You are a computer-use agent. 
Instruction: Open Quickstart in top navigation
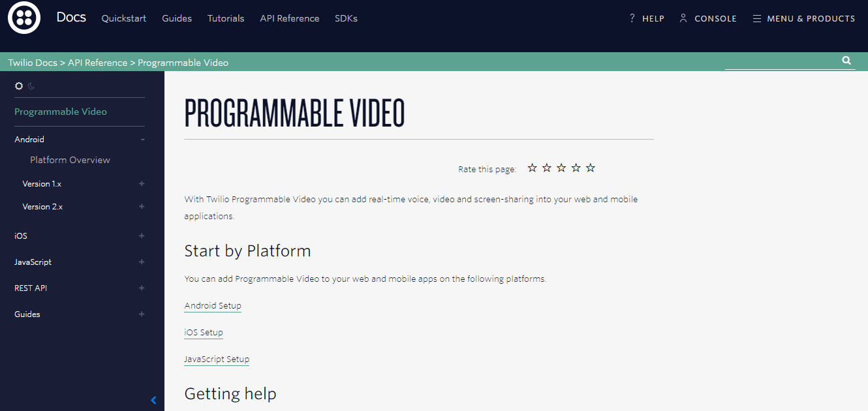[124, 18]
